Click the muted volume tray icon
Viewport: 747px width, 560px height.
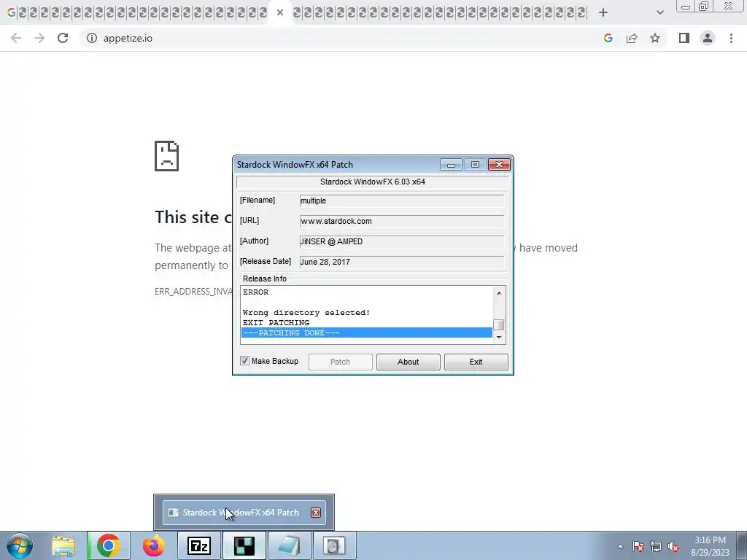click(x=673, y=546)
